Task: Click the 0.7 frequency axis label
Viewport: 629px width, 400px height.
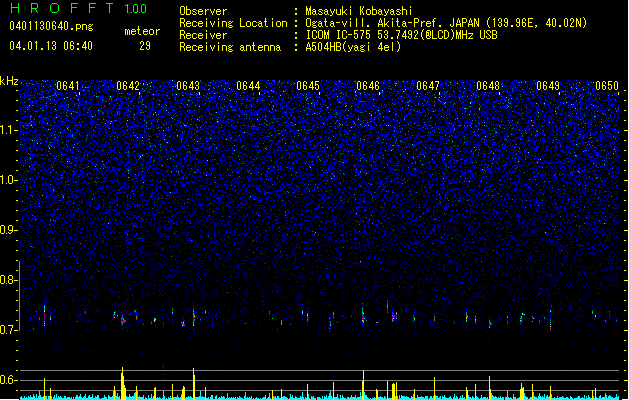Action: click(8, 330)
